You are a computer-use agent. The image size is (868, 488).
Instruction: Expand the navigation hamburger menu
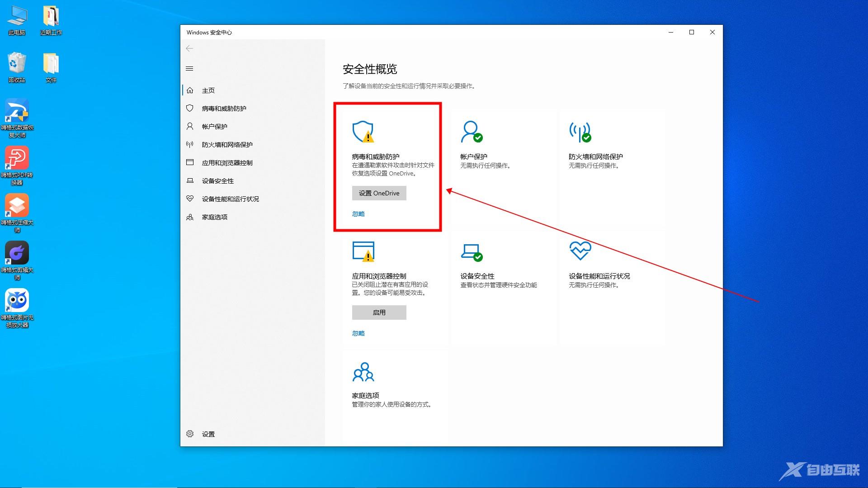tap(189, 68)
